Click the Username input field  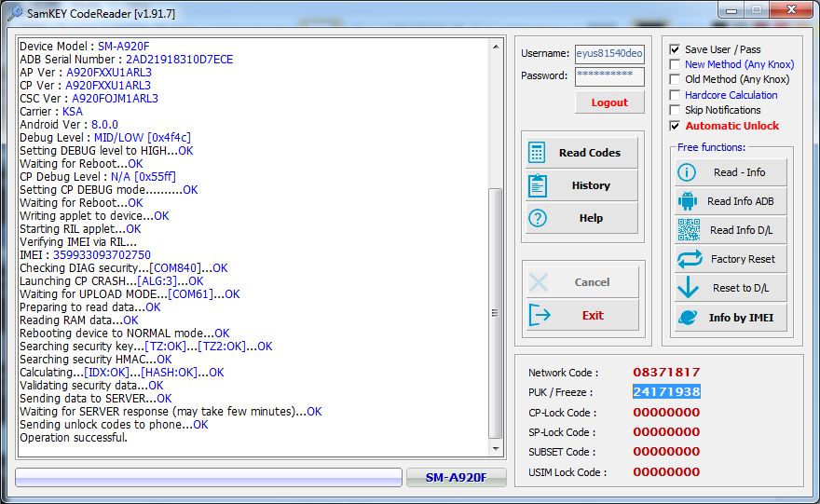(x=609, y=53)
